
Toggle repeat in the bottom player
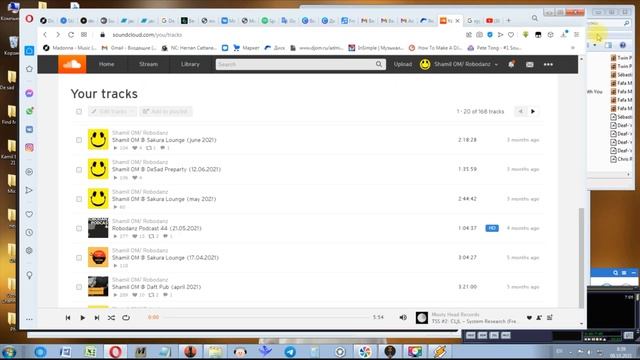(x=126, y=318)
